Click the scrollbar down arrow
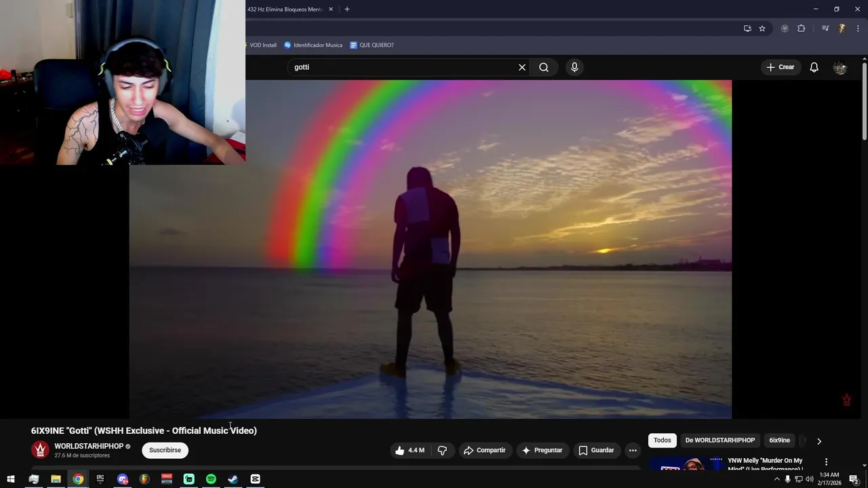 pos(865,466)
